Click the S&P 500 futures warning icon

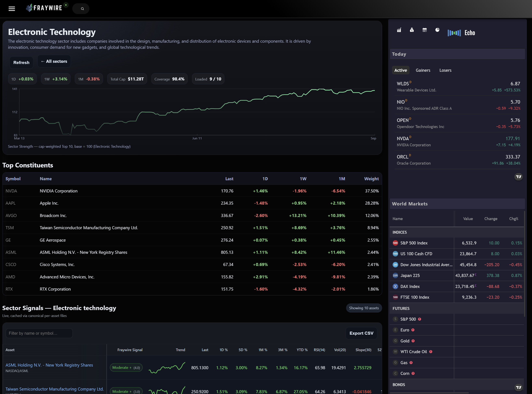coord(419,319)
